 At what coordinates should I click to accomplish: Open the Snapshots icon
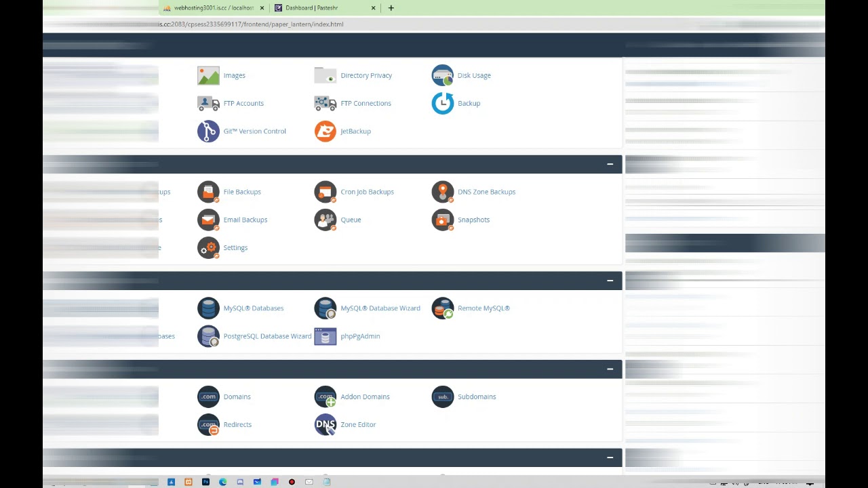[x=443, y=220]
